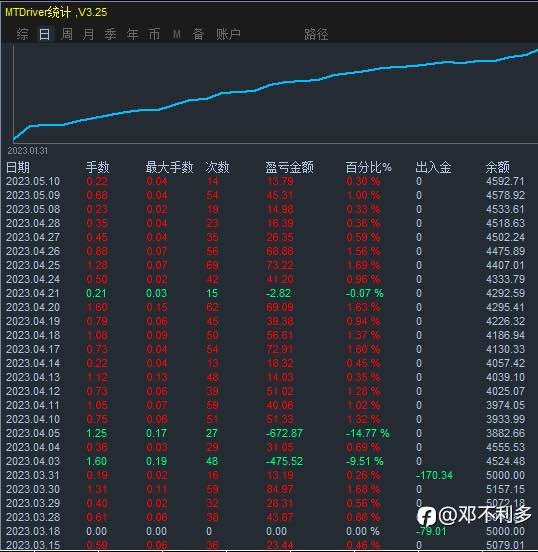Screen dimensions: 538x552
Task: Select the 年 yearly tab
Action: (x=132, y=34)
